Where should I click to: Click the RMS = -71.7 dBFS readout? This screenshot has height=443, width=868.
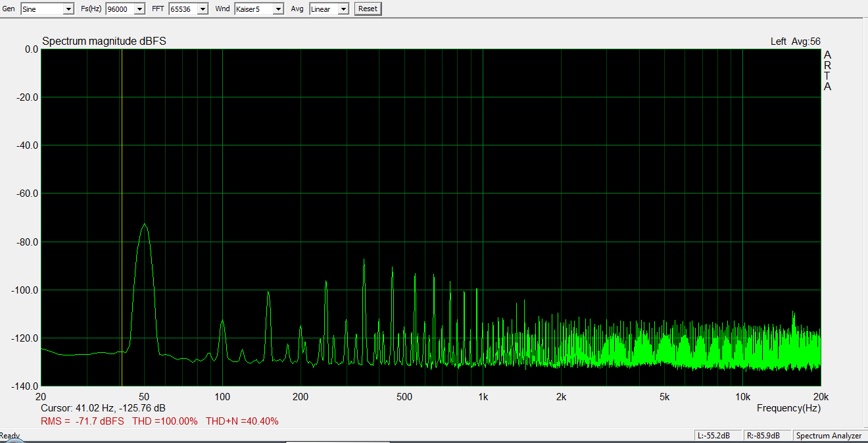click(82, 421)
